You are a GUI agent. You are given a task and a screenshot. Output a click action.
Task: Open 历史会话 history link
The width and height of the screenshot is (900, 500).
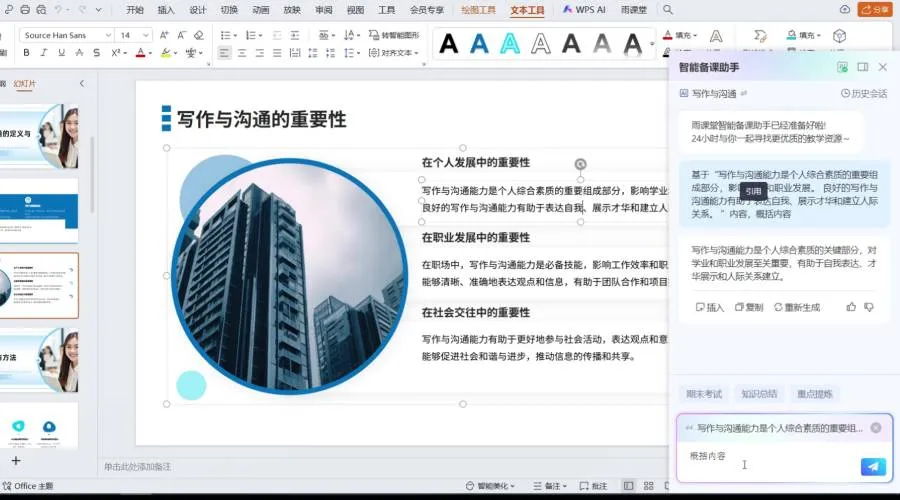[864, 94]
